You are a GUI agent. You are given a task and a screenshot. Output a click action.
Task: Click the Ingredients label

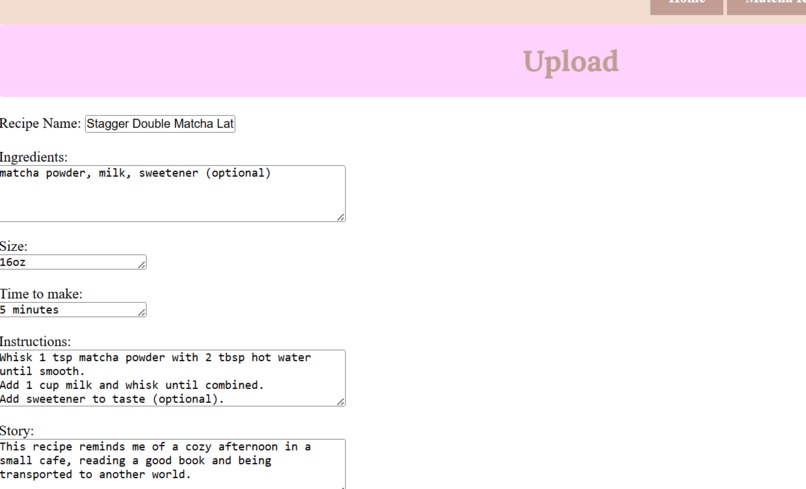pos(33,157)
